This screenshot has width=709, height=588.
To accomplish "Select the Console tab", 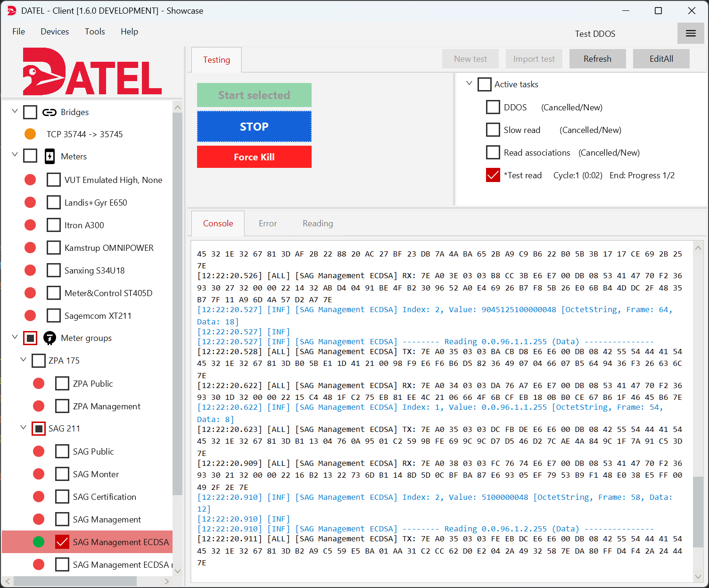I will (x=218, y=224).
